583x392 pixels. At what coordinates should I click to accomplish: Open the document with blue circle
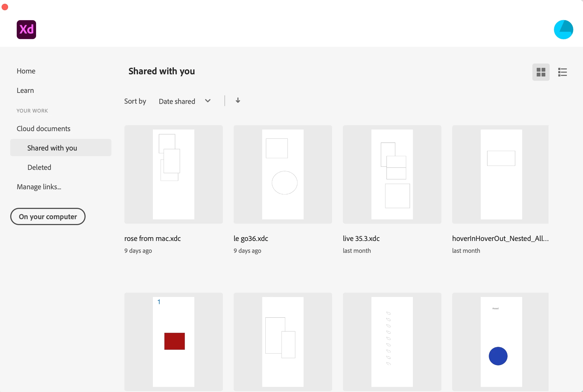(500, 341)
